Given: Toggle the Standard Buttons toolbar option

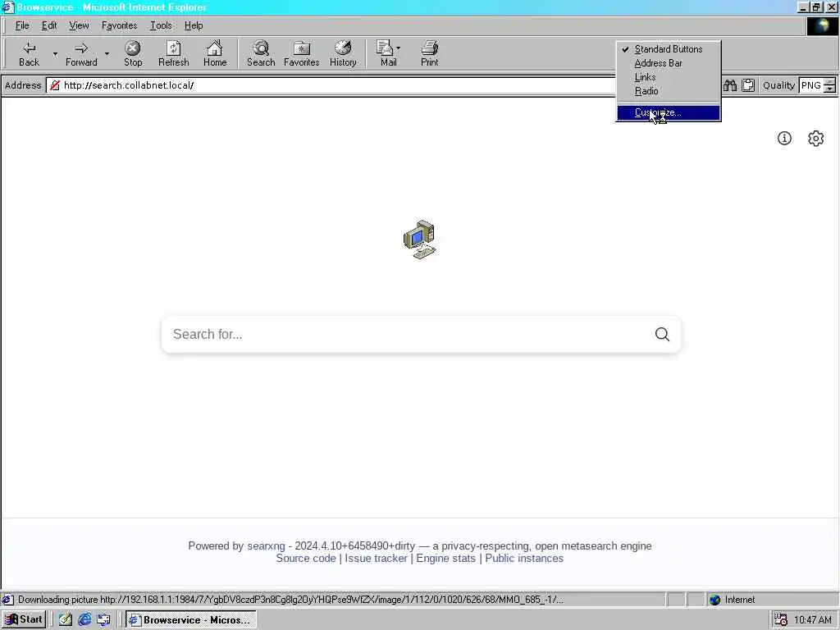Looking at the screenshot, I should [x=668, y=48].
